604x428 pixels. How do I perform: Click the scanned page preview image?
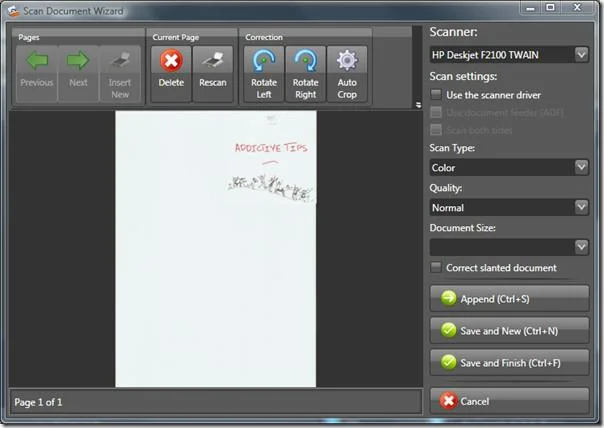pos(216,248)
